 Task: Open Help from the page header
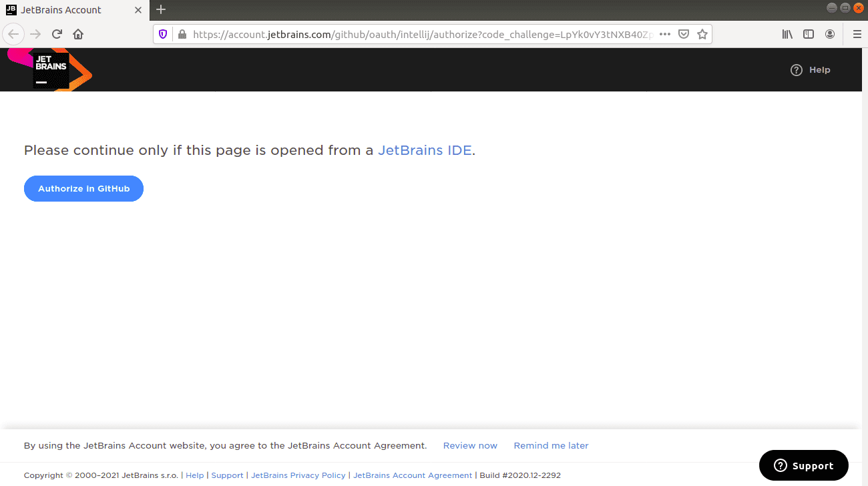810,70
